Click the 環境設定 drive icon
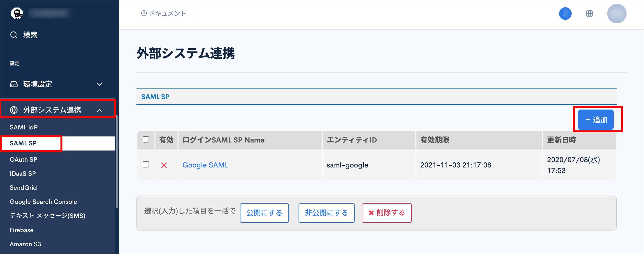644x254 pixels. pos(14,84)
